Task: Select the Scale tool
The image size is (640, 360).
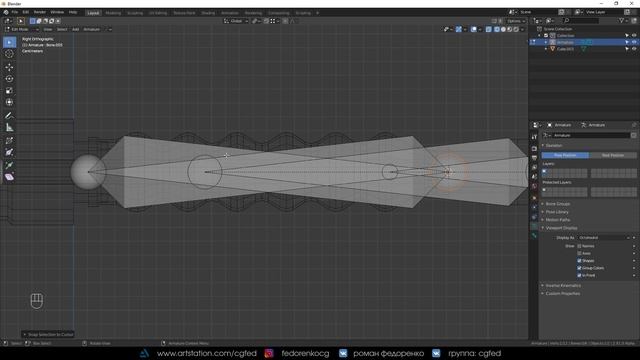Action: pyautogui.click(x=9, y=91)
